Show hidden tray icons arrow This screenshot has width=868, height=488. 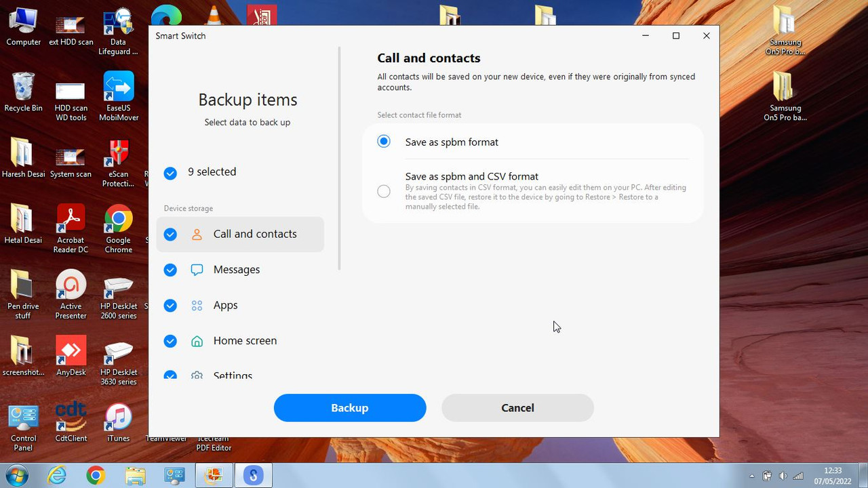point(751,476)
